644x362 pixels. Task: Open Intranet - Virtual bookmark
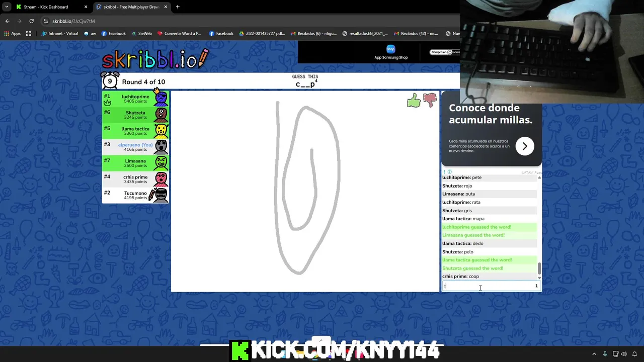60,34
